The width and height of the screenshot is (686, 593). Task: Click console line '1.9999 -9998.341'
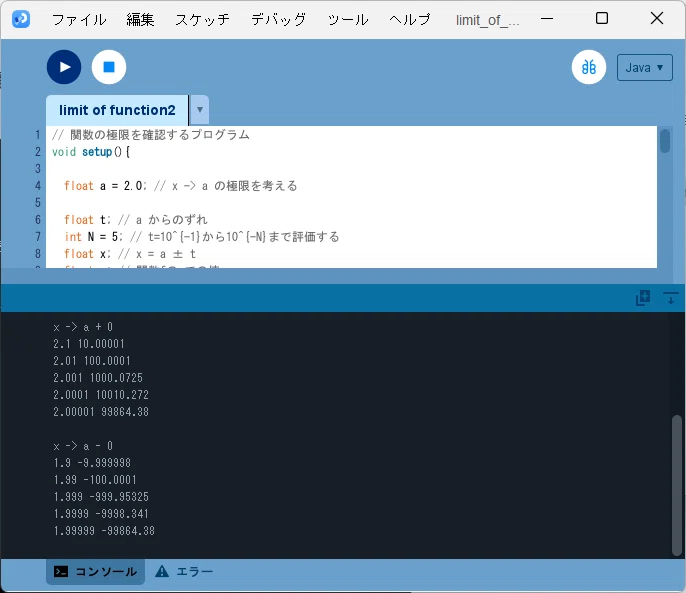point(101,514)
